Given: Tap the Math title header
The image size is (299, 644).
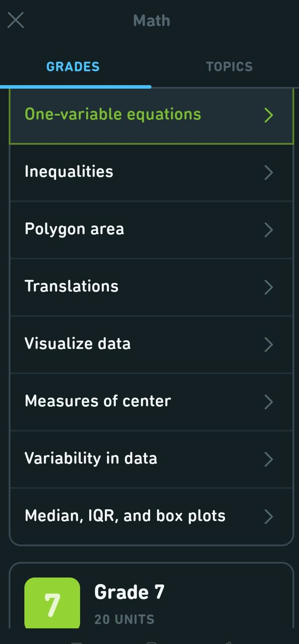Looking at the screenshot, I should pos(151,20).
